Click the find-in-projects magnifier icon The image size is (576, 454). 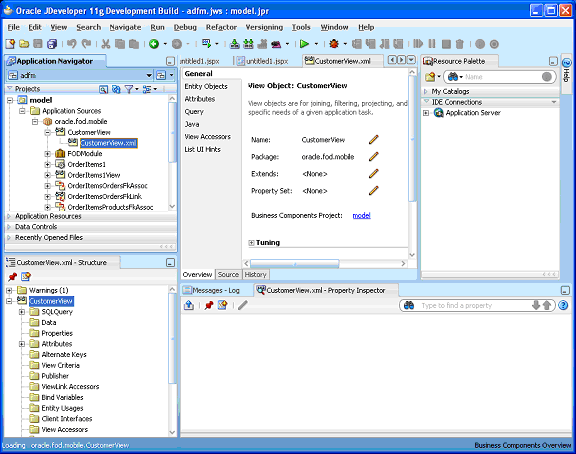(104, 89)
